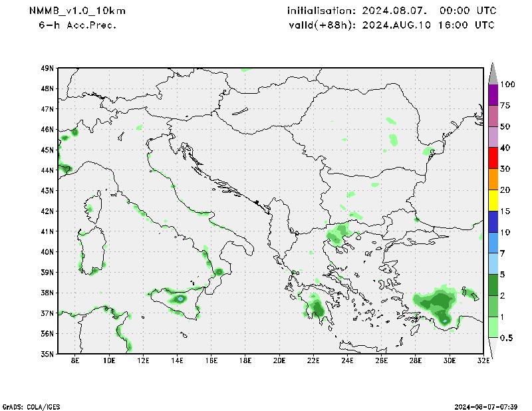Click the '6-h Acc.Prec.' subtitle
532x411 pixels.
point(78,25)
